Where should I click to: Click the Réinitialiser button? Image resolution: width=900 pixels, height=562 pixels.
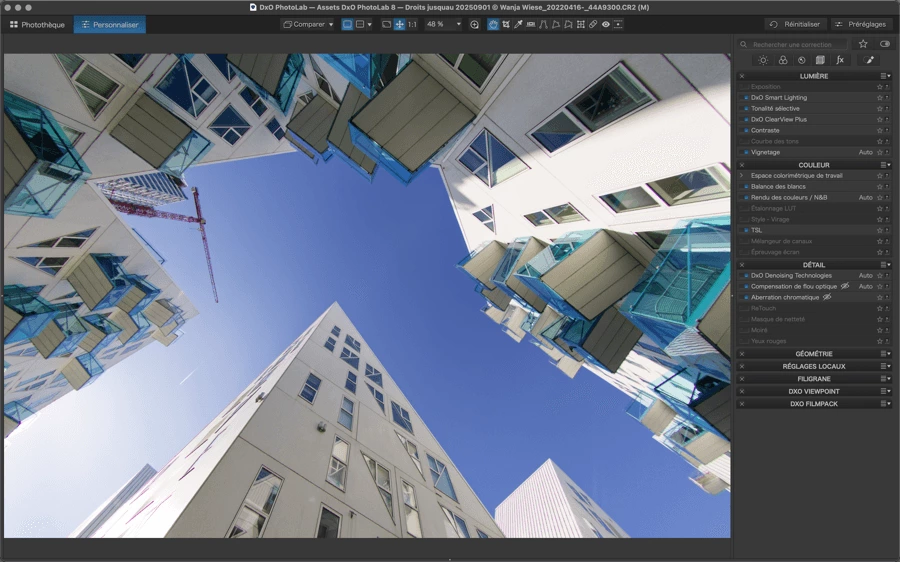(x=796, y=24)
